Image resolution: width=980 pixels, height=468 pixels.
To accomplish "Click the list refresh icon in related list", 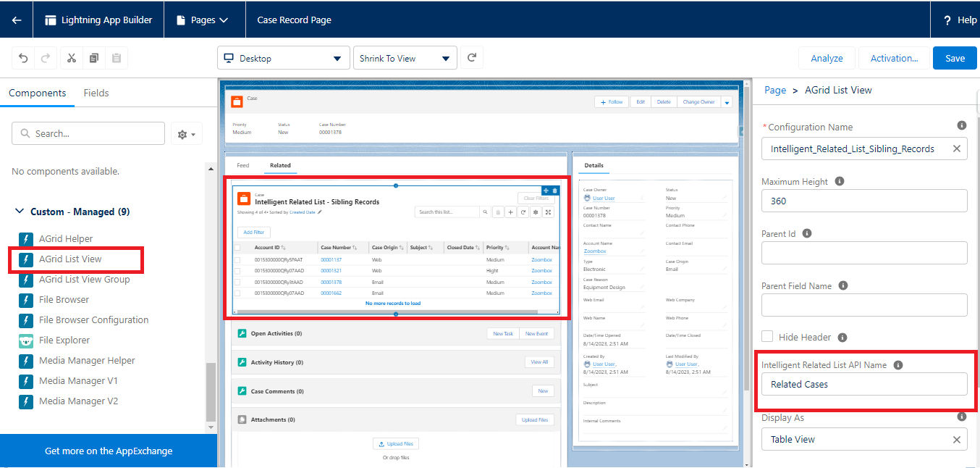I will [x=523, y=212].
